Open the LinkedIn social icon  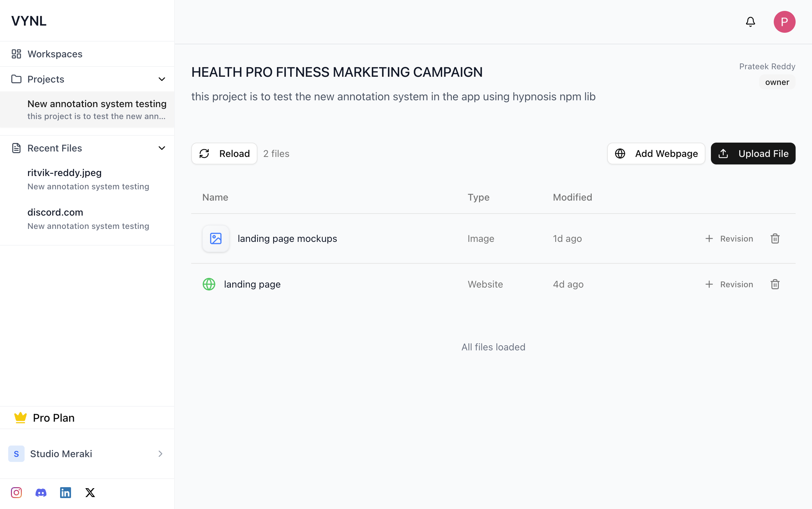(x=66, y=492)
